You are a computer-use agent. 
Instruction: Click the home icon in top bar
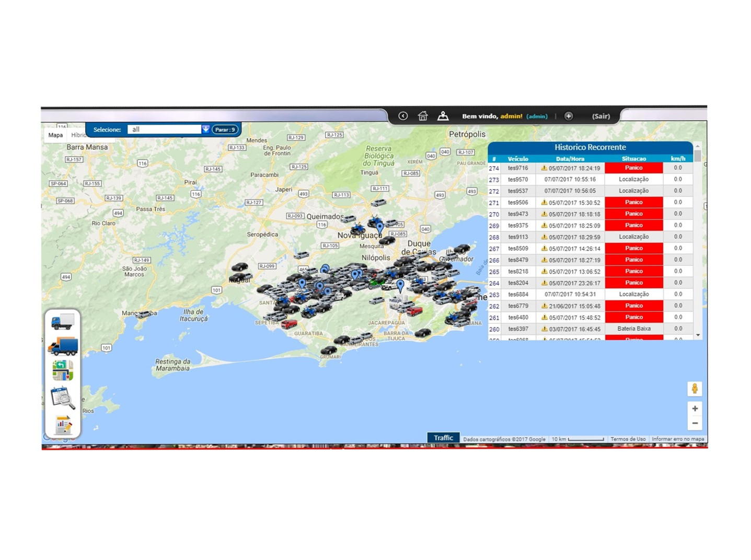pos(423,116)
